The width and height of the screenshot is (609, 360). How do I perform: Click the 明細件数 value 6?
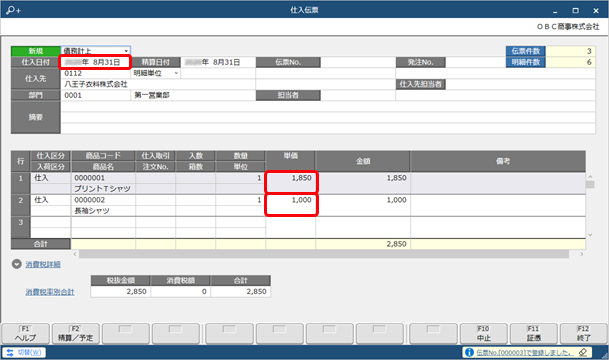(x=570, y=62)
